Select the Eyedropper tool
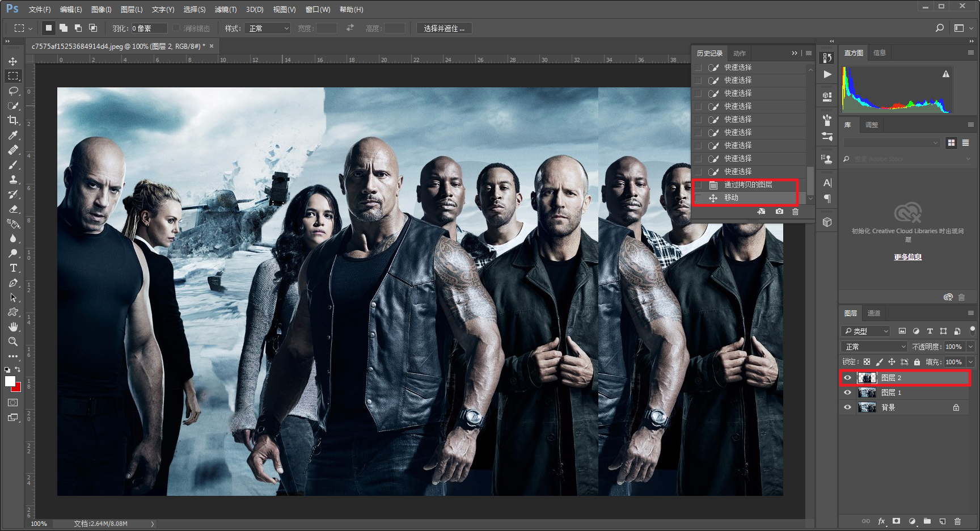 12,135
